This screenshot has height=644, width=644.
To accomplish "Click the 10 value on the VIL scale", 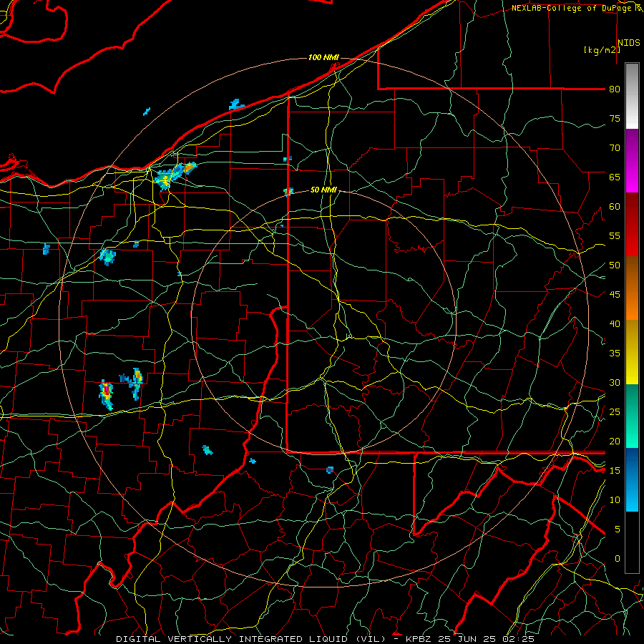I will coord(615,500).
